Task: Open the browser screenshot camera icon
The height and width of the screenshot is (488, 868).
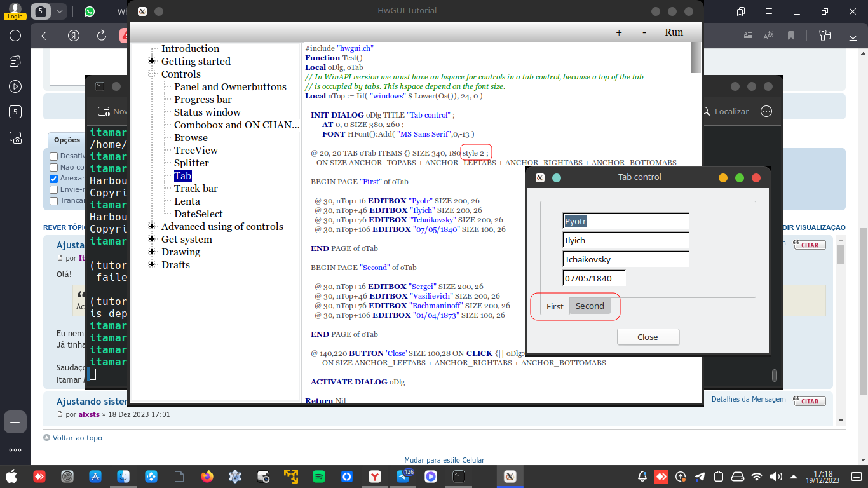Action: (15, 137)
